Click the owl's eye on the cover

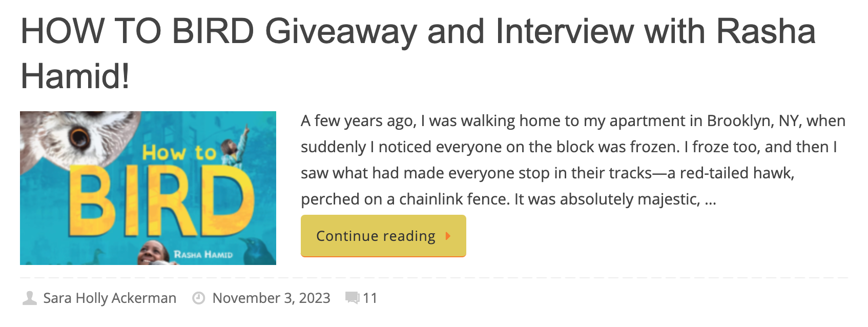point(79,136)
